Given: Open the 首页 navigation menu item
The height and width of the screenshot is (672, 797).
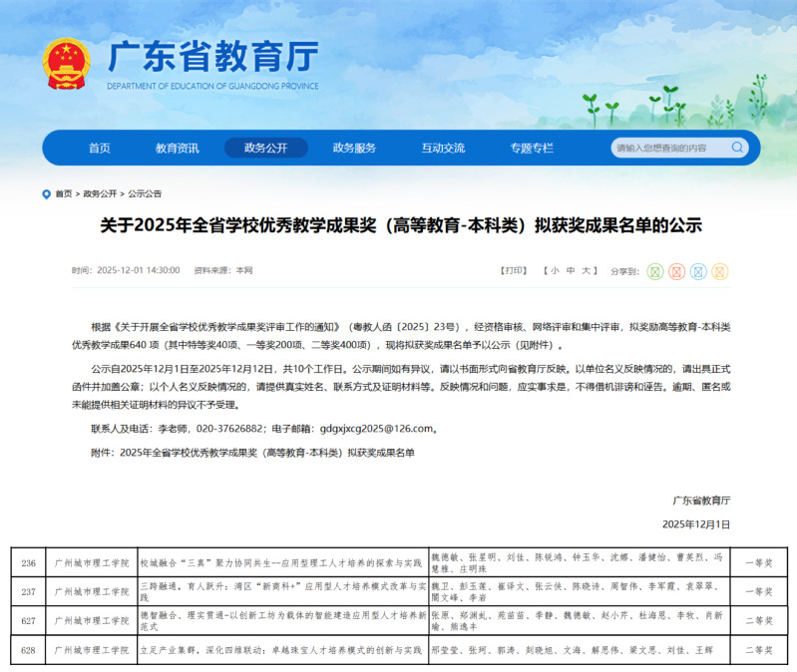Looking at the screenshot, I should coord(100,148).
